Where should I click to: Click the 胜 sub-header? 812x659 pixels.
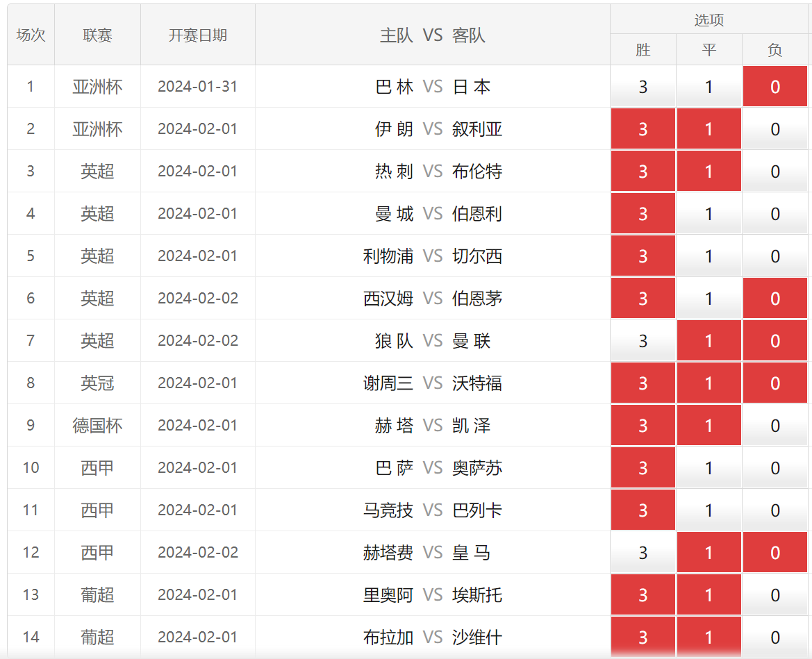[x=643, y=50]
